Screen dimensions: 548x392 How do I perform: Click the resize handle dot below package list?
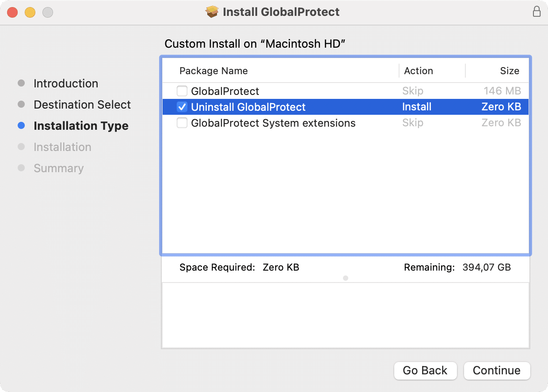point(345,278)
